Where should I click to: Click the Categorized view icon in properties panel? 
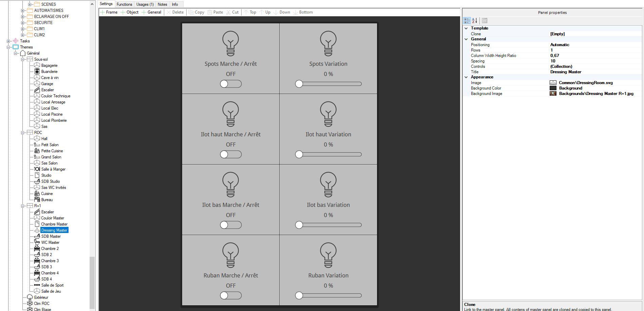(x=467, y=21)
